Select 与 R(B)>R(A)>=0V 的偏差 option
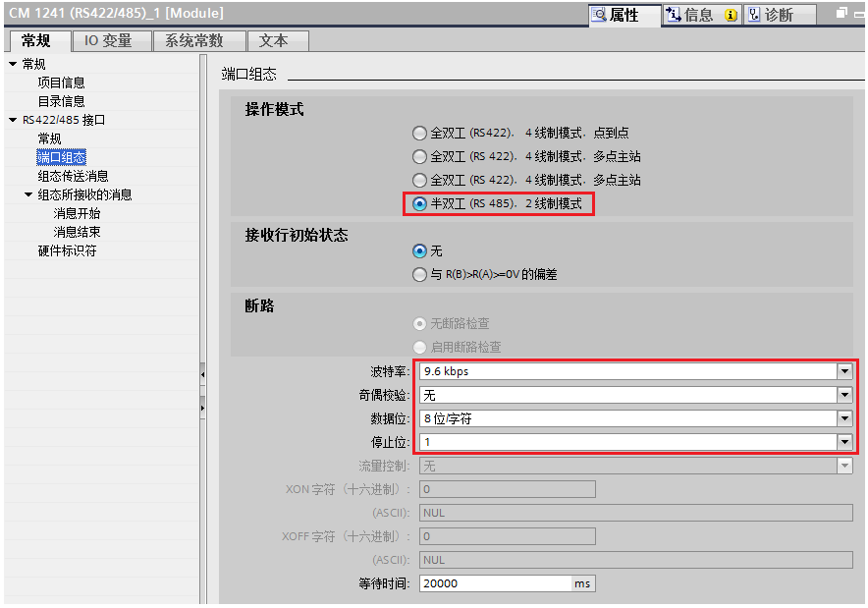This screenshot has height=608, width=868. (420, 274)
